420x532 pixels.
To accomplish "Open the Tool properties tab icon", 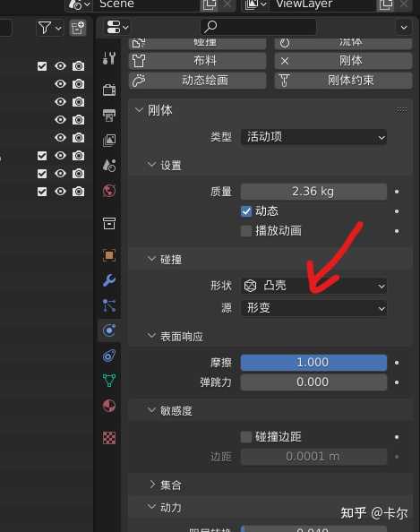I will [x=109, y=58].
